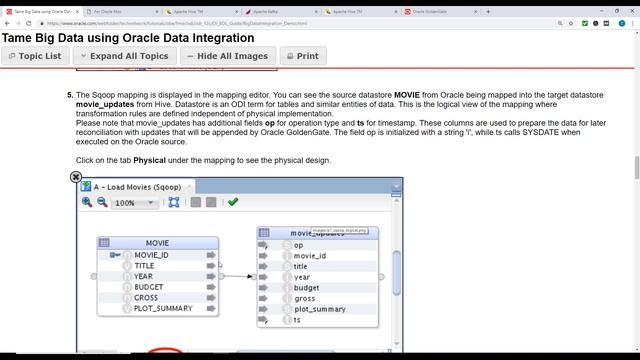Click the key icon beside MOVIE_ID

tap(115, 255)
